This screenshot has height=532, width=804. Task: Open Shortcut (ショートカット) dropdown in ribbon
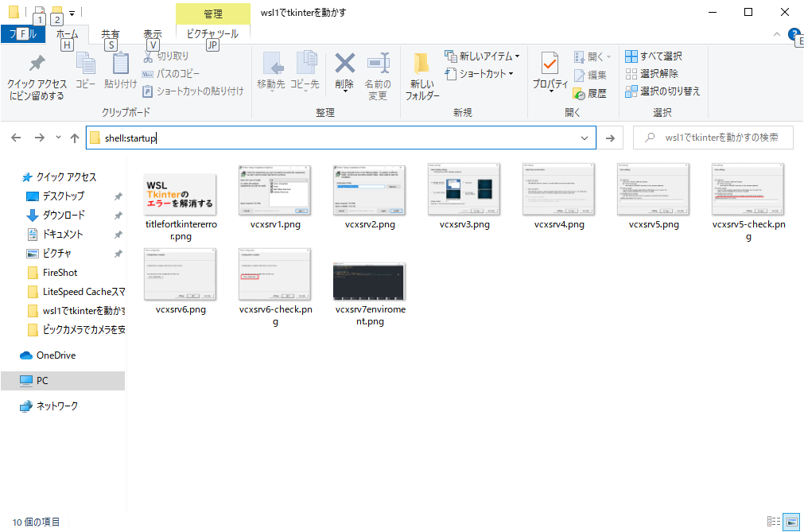479,74
